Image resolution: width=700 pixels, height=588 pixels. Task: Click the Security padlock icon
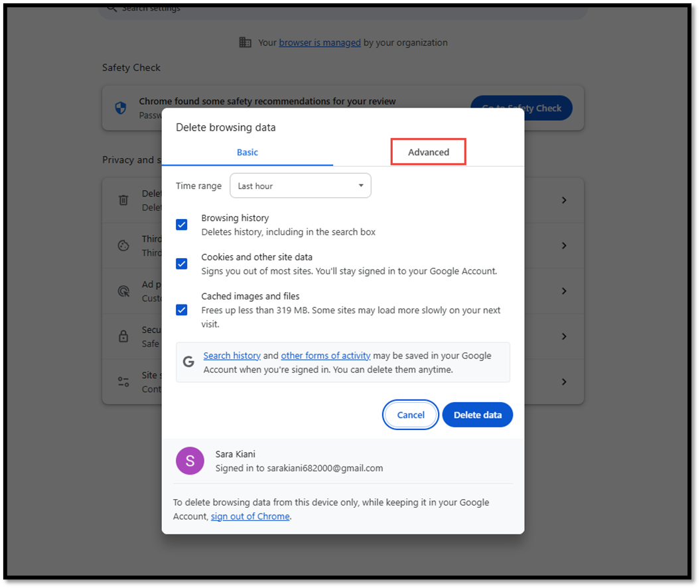coord(123,336)
